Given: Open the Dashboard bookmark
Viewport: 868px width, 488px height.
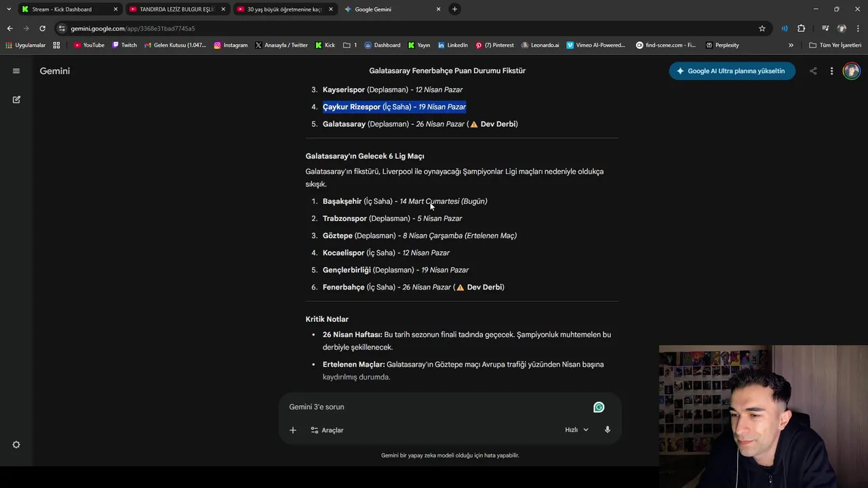Looking at the screenshot, I should point(382,45).
